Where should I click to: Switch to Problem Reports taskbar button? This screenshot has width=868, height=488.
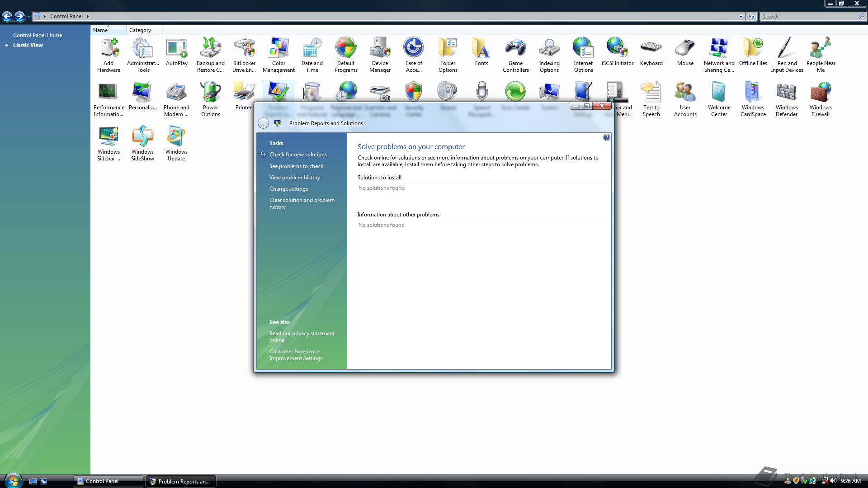[181, 481]
